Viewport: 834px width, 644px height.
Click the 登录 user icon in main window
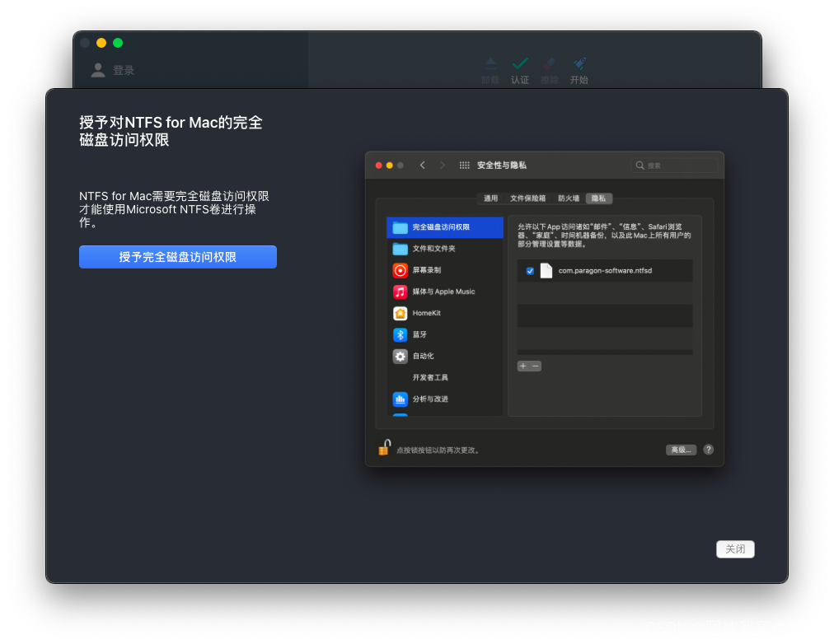coord(98,70)
